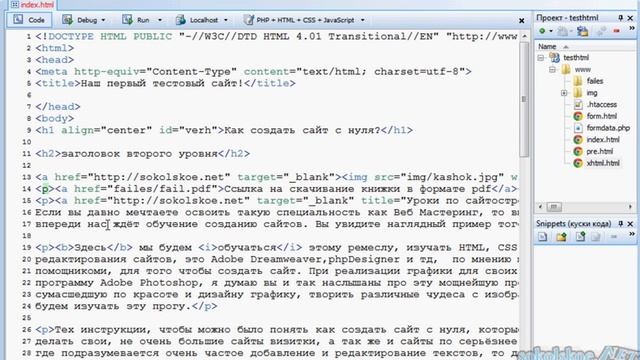This screenshot has height=360, width=640.
Task: Click project panel scroll right arrow
Action: [630, 207]
